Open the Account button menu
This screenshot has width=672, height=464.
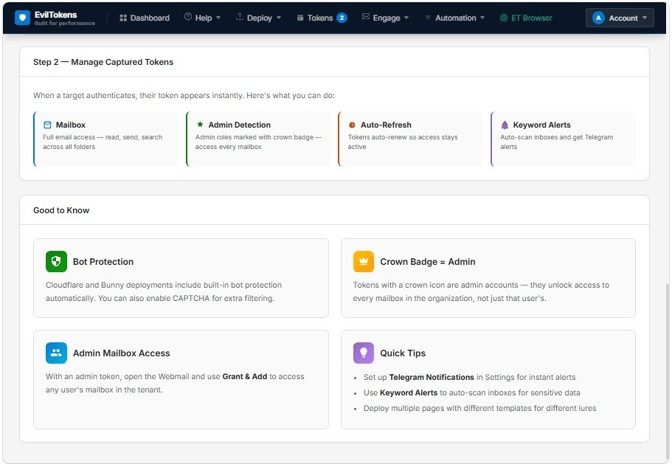[620, 18]
